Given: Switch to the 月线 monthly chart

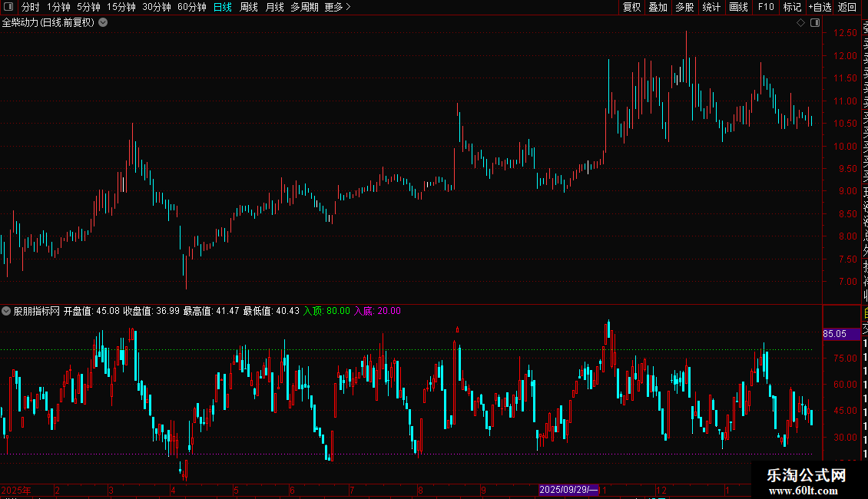Looking at the screenshot, I should click(274, 7).
